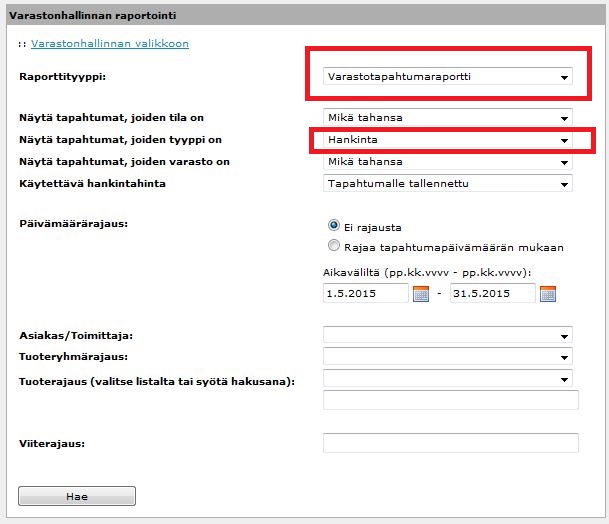Click the end date field 31.5.2015
This screenshot has height=524, width=609.
point(492,294)
